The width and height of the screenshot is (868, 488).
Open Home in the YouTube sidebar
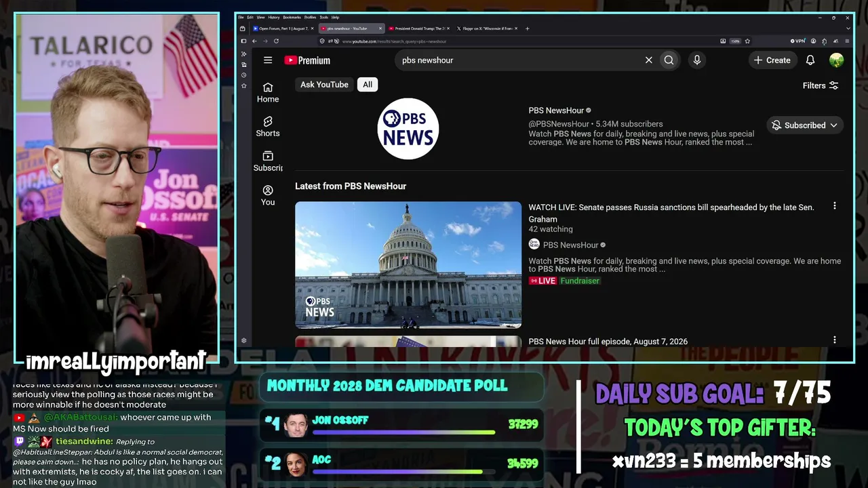[x=268, y=93]
